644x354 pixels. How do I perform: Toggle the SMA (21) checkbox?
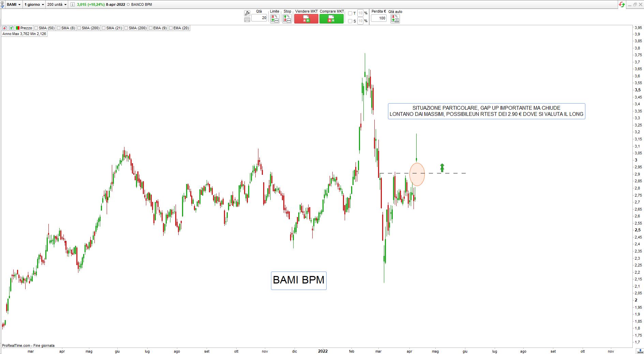click(x=104, y=28)
